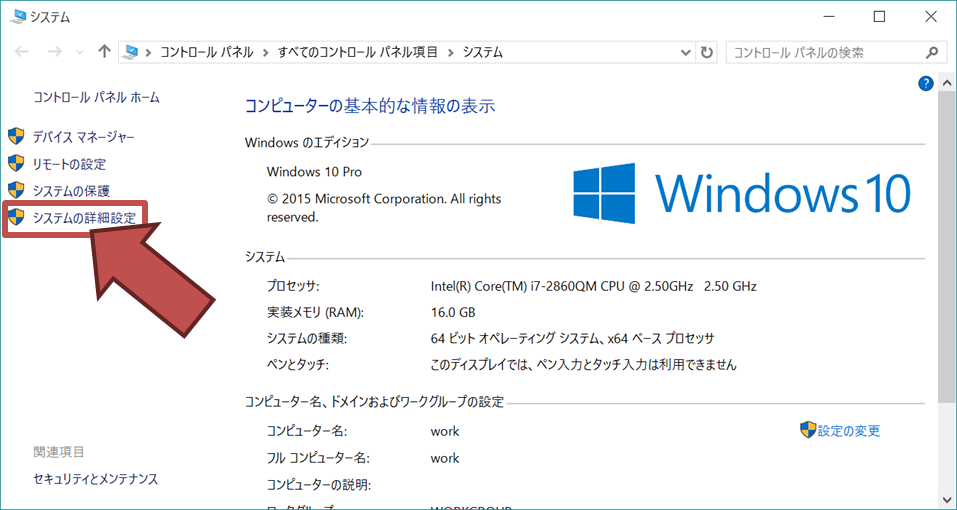The height and width of the screenshot is (510, 957).
Task: Select the コントロール パネル breadcrumb
Action: 207,52
